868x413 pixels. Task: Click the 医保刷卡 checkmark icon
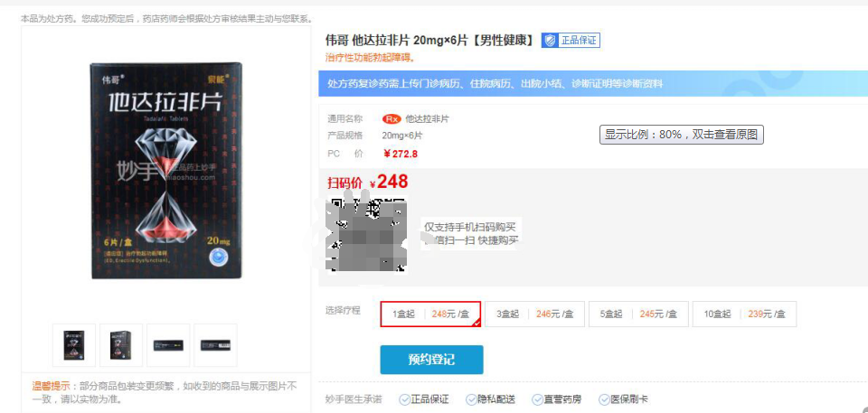[x=604, y=399]
